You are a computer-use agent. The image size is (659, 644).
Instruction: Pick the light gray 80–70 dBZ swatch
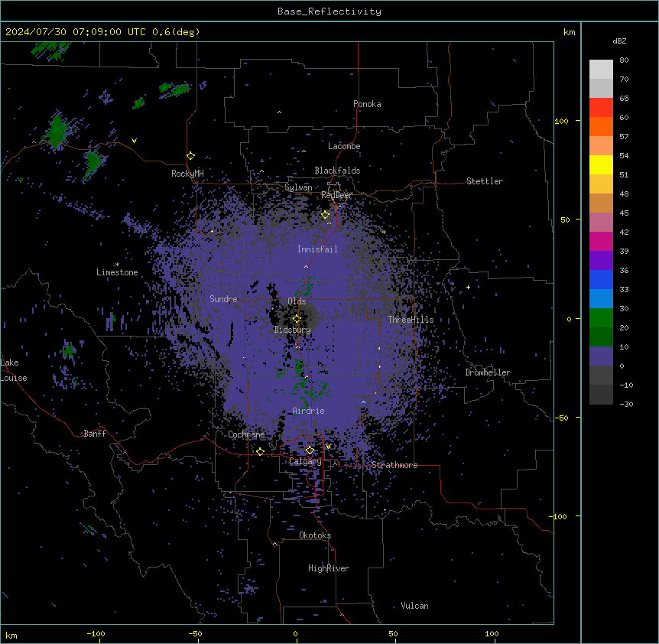pos(601,70)
